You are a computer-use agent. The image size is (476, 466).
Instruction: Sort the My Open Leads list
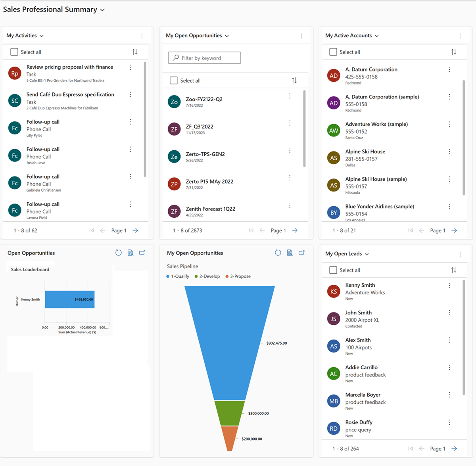[454, 270]
